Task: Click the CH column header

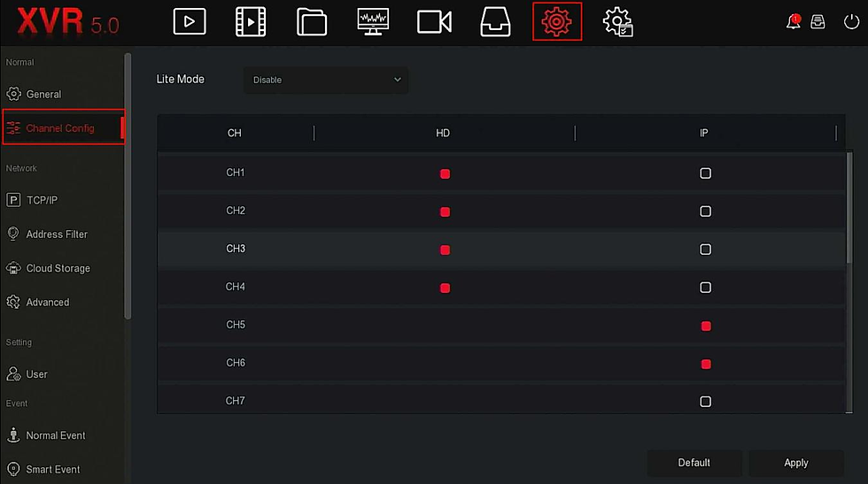Action: 234,133
